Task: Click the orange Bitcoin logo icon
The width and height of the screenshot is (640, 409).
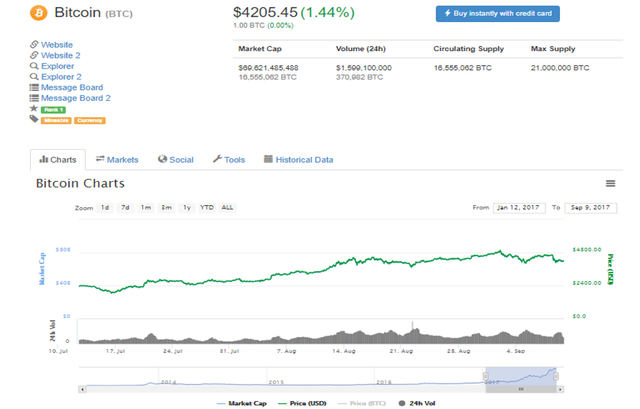Action: point(39,13)
